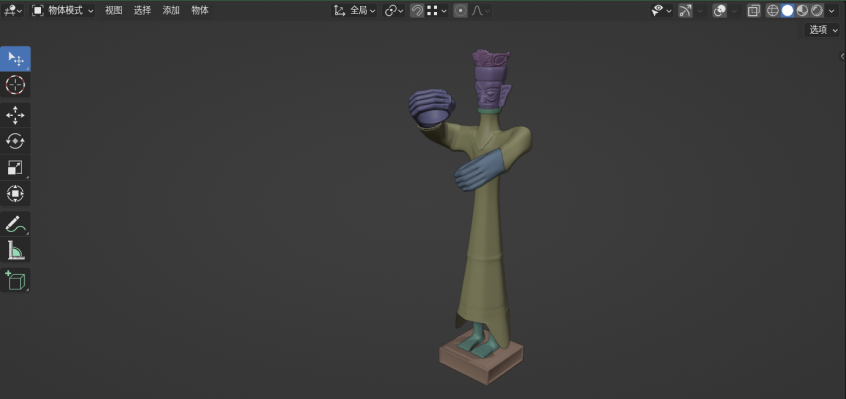The width and height of the screenshot is (846, 399).
Task: Activate the Move tool
Action: [15, 115]
